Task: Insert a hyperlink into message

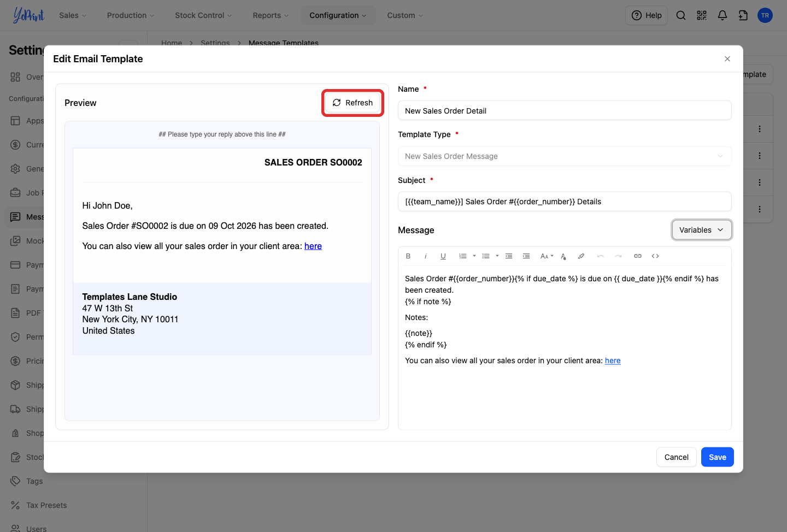Action: (638, 256)
